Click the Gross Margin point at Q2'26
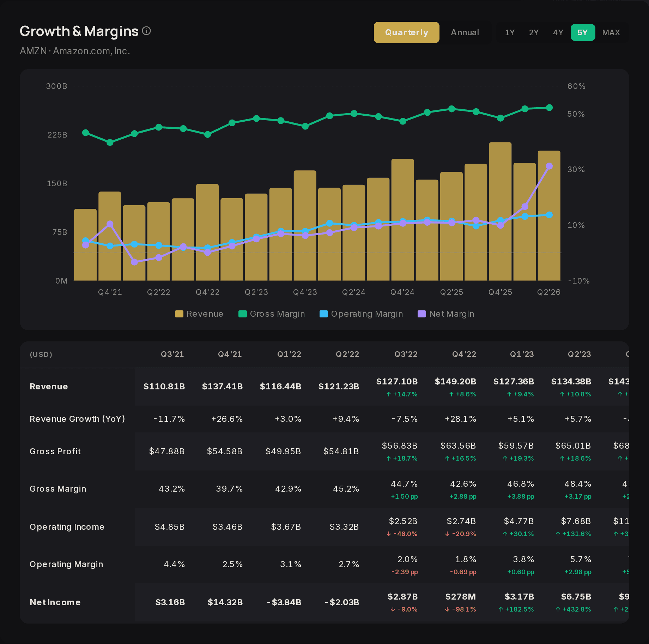 coord(549,108)
